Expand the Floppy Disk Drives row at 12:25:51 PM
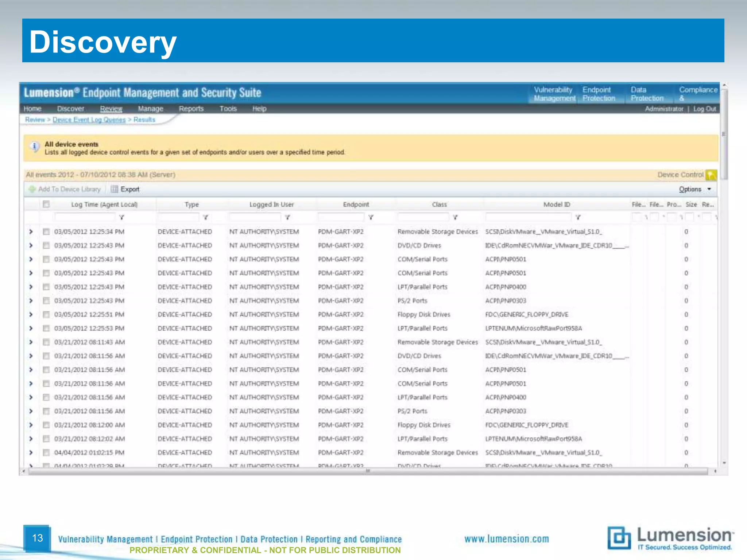The width and height of the screenshot is (747, 560). tap(31, 314)
